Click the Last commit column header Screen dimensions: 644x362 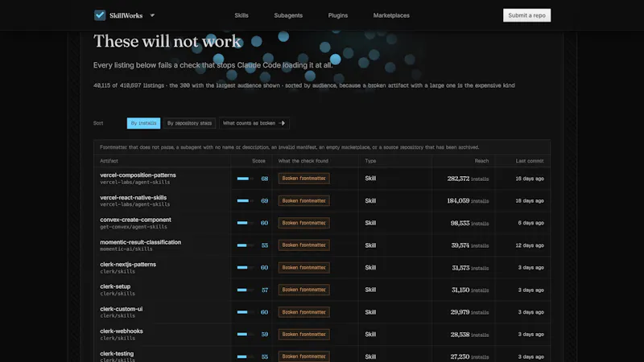point(530,161)
